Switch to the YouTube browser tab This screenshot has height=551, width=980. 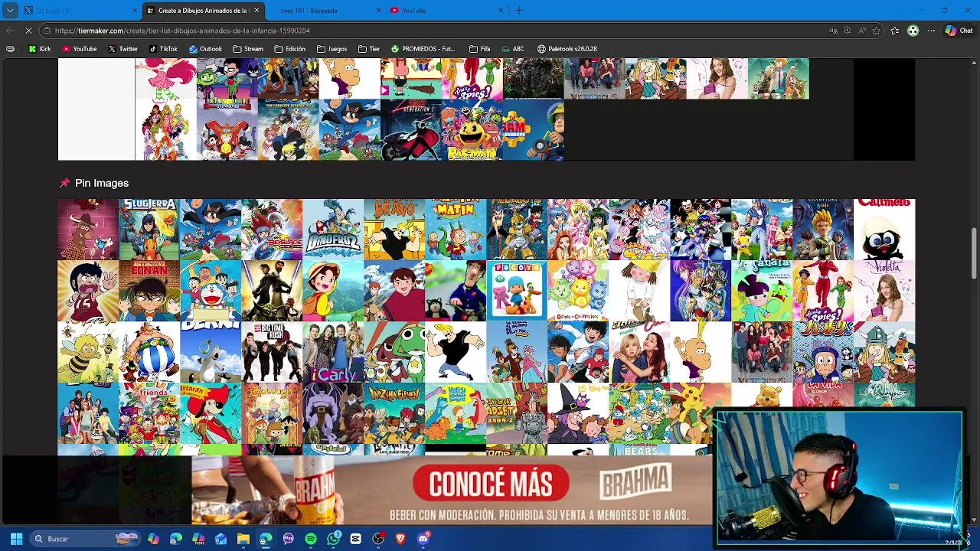tap(446, 10)
